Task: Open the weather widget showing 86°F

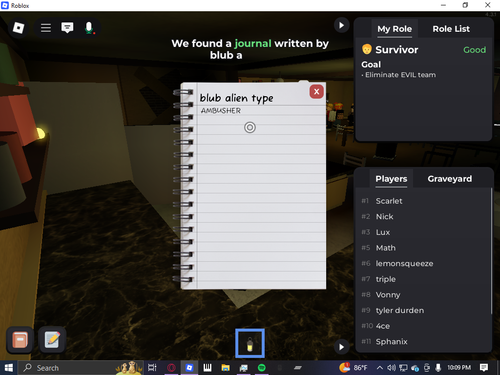Action: click(x=353, y=367)
